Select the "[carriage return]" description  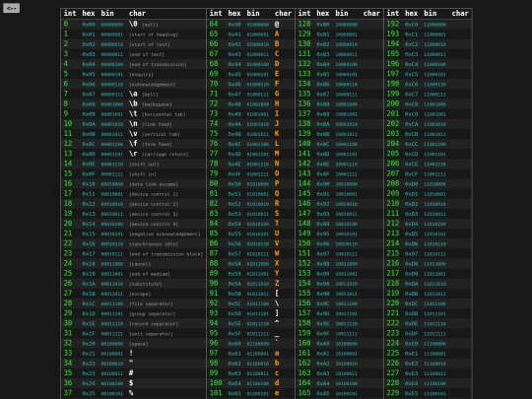(165, 155)
